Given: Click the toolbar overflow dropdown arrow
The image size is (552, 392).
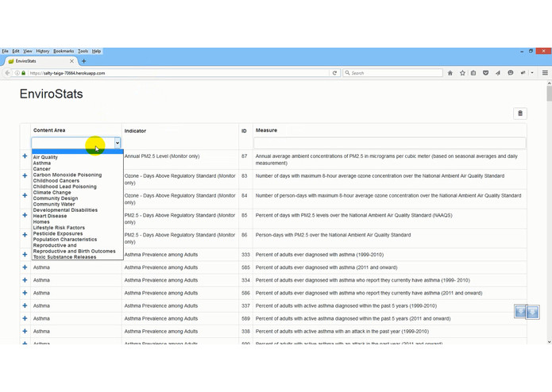Looking at the screenshot, I should click(532, 73).
